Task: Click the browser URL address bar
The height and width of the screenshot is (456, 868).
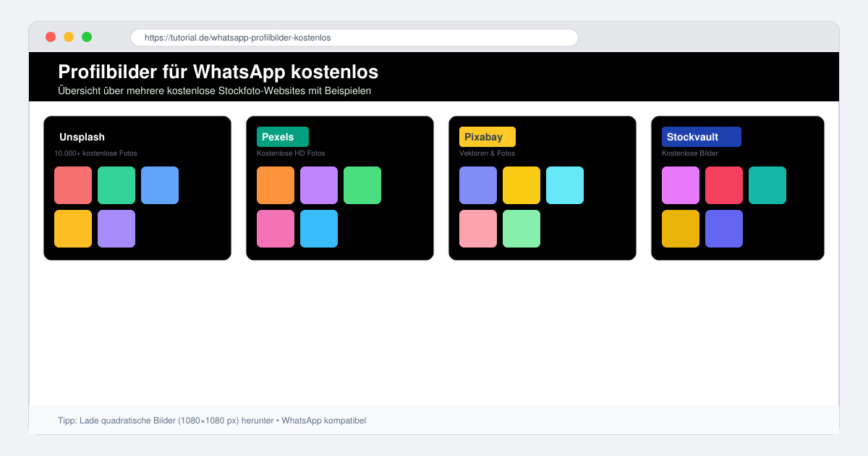Action: 354,38
